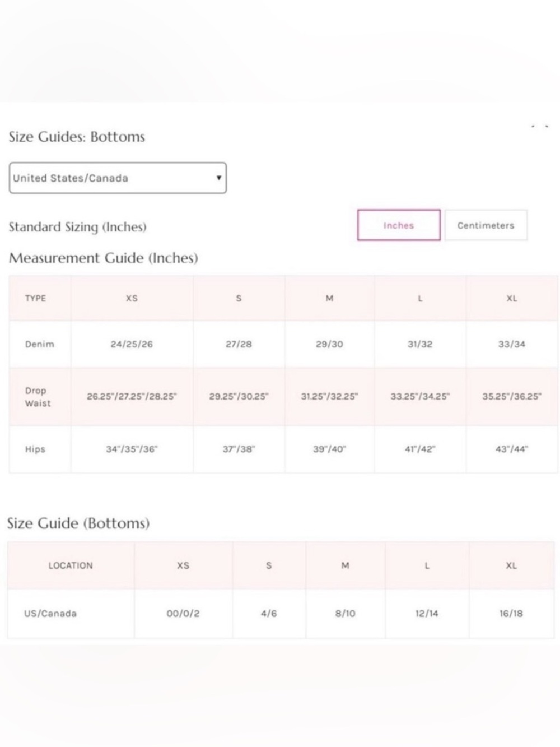The height and width of the screenshot is (747, 560).
Task: Select the XS column header in Measurement Guide
Action: pos(132,298)
